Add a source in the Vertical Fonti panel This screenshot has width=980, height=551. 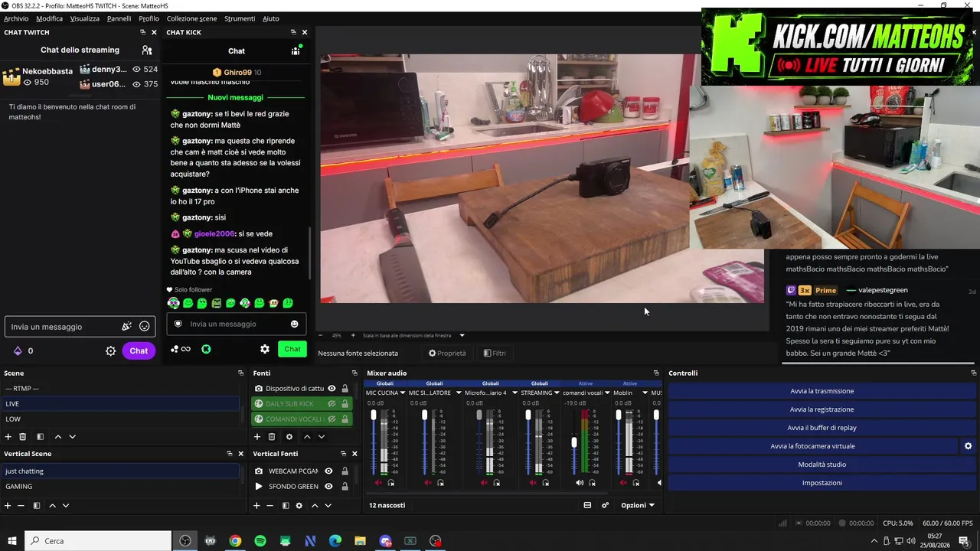[257, 505]
